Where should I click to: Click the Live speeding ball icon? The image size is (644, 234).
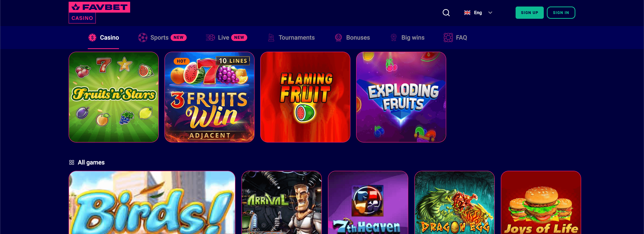point(210,38)
